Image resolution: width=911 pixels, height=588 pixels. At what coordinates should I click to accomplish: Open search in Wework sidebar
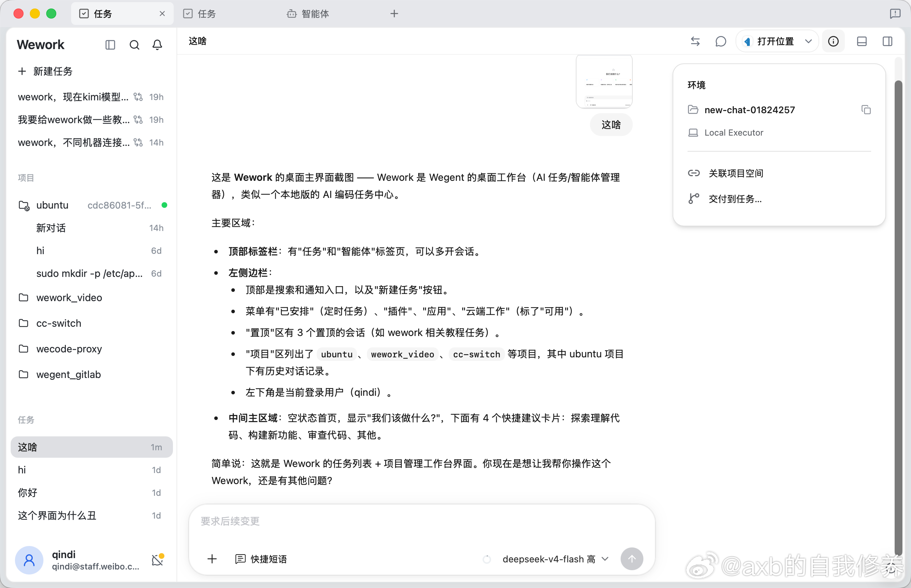(x=135, y=45)
